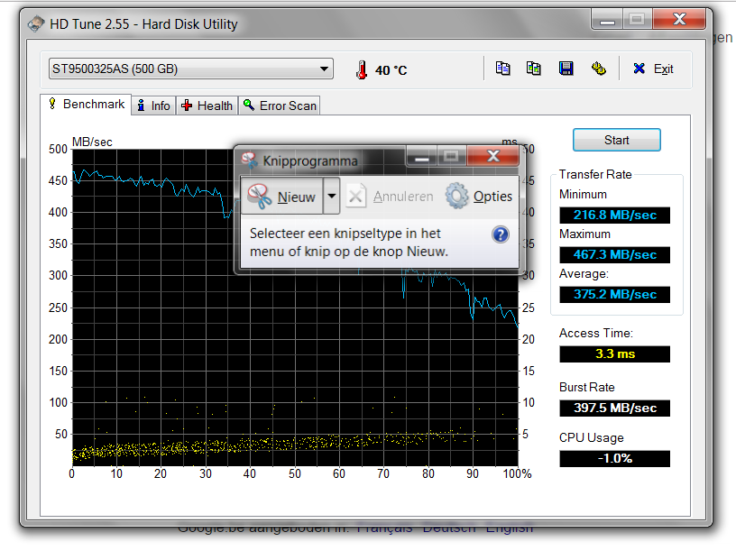Screen dimensions: 736x560
Task: Open the ST9500325AS drive selection dropdown
Action: 191,69
